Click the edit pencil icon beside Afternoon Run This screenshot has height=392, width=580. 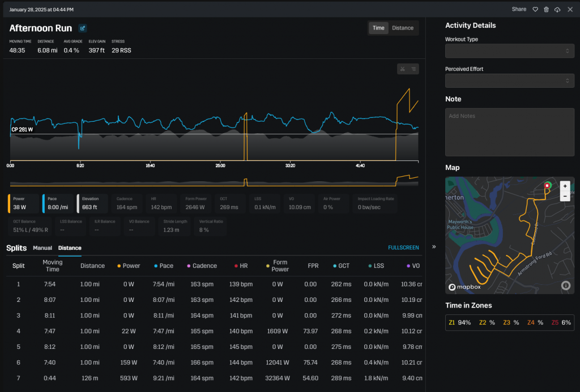tap(83, 28)
